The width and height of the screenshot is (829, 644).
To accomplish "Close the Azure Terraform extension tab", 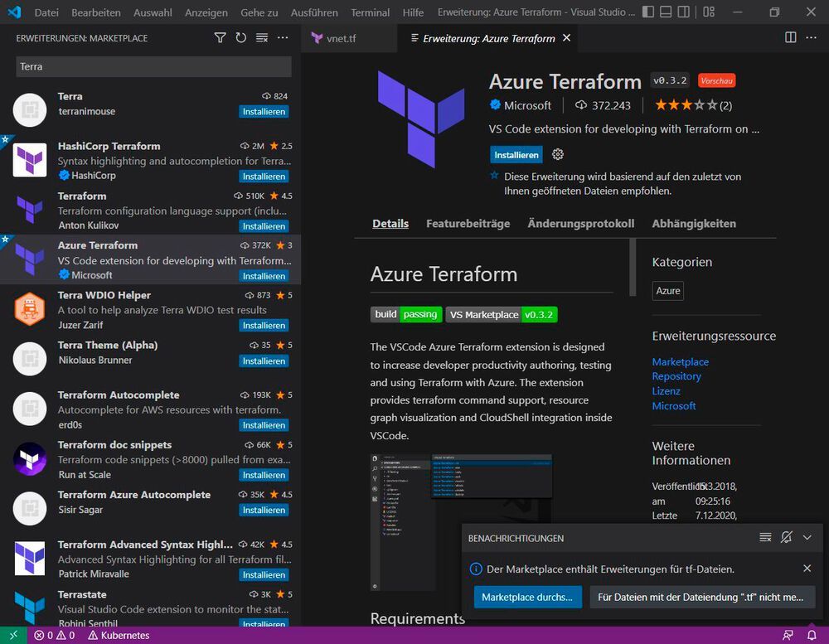I will pyautogui.click(x=567, y=37).
